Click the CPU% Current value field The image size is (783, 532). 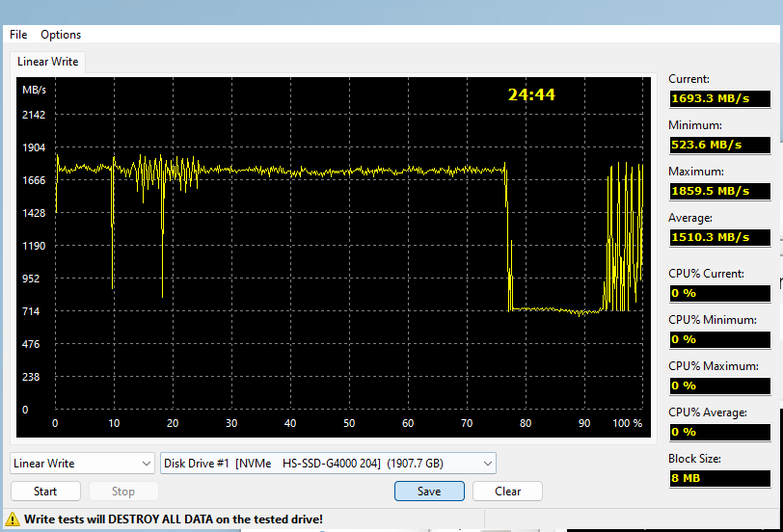719,293
